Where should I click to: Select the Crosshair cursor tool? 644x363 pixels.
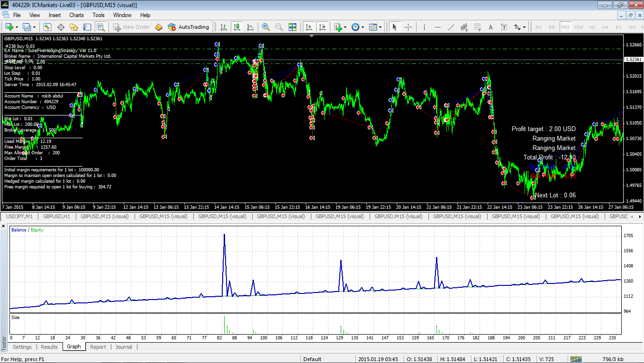(x=408, y=27)
